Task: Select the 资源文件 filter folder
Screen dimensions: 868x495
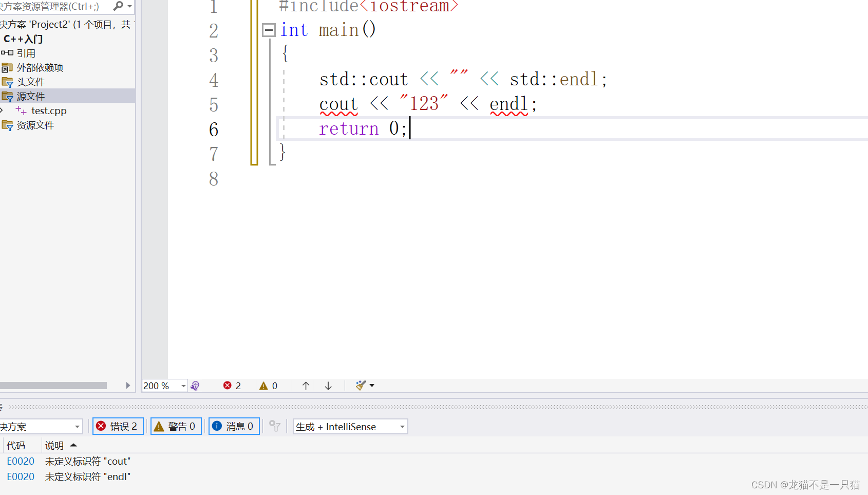Action: (35, 125)
